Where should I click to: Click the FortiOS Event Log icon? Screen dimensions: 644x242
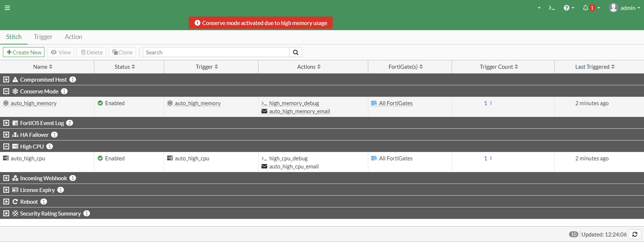15,123
